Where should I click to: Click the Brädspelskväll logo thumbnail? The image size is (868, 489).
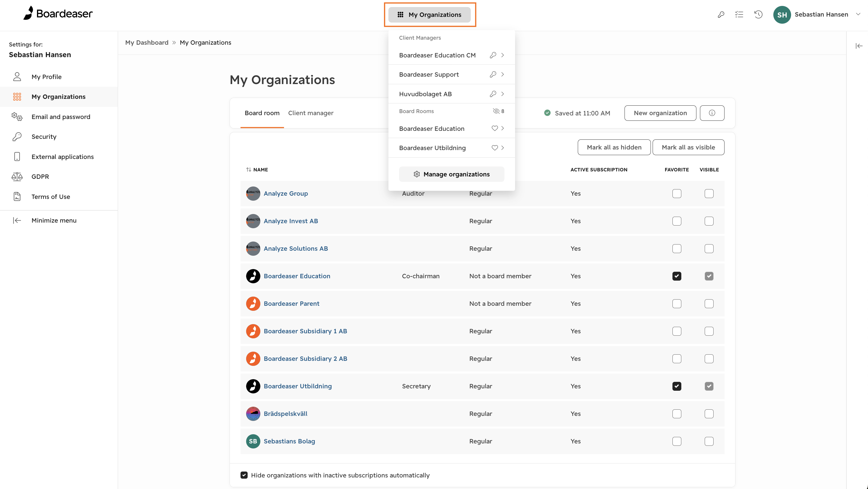[x=253, y=414]
